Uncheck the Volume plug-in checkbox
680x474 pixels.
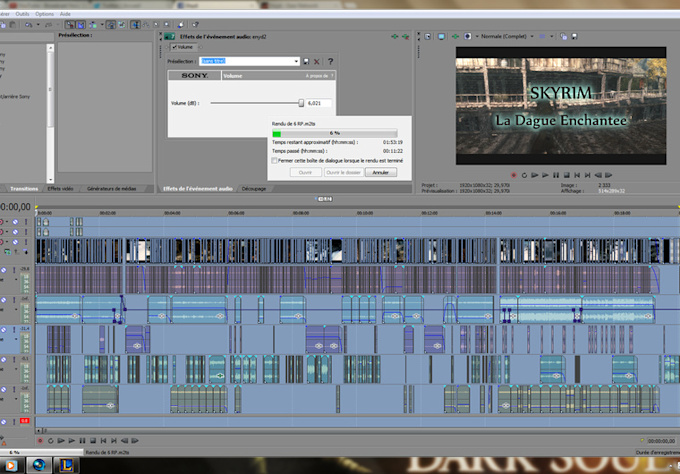[x=174, y=47]
